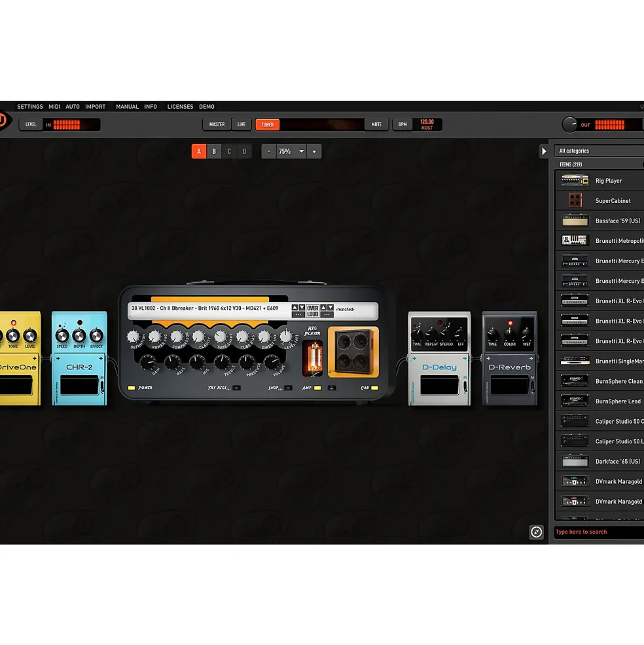The image size is (644, 645).
Task: Click previous cab up-arrow right of Overloud logo
Action: pos(323,308)
